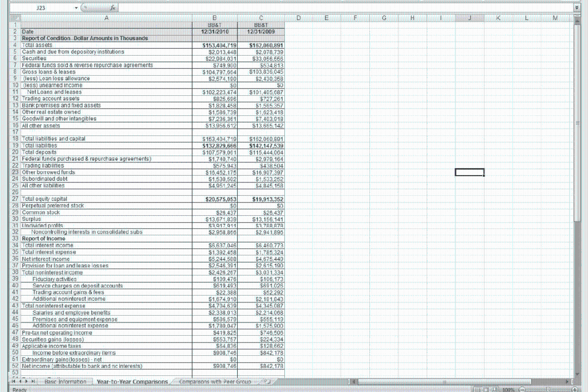Click cell value $153,404,719 in row 4
This screenshot has width=588, height=392.
(x=219, y=45)
